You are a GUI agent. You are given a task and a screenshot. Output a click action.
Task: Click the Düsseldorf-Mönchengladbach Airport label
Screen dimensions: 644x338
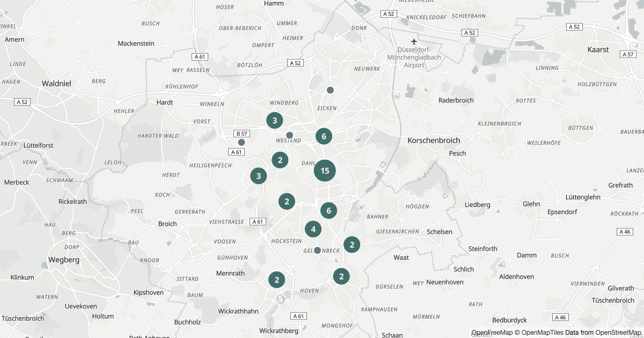[415, 57]
